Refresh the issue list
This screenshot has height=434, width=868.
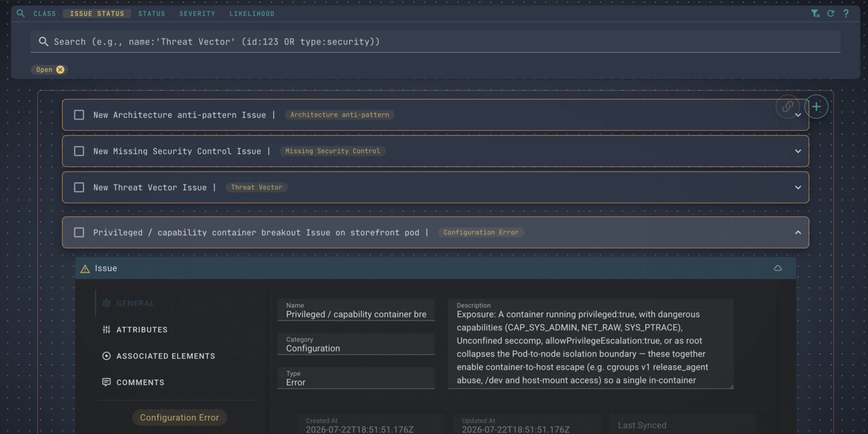(831, 13)
